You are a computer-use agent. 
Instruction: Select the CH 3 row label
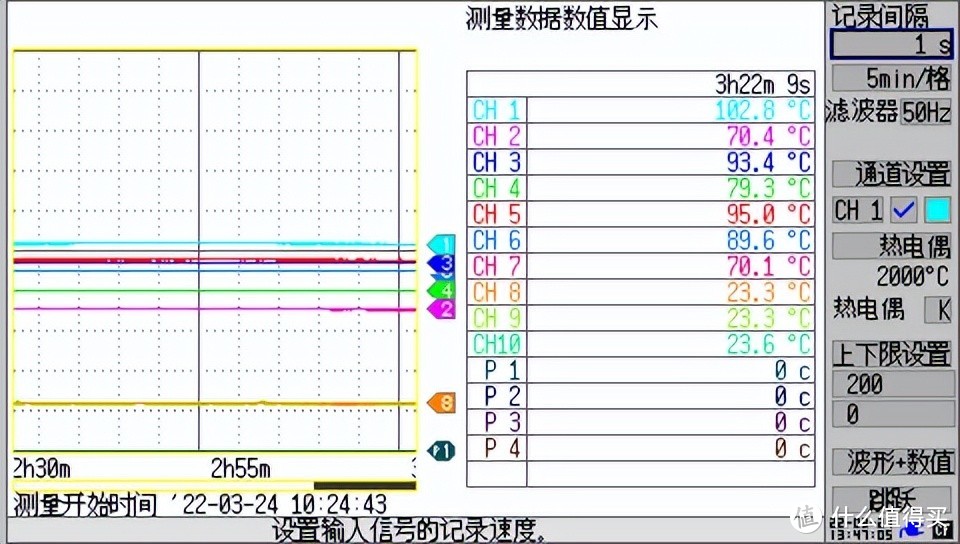(x=497, y=162)
